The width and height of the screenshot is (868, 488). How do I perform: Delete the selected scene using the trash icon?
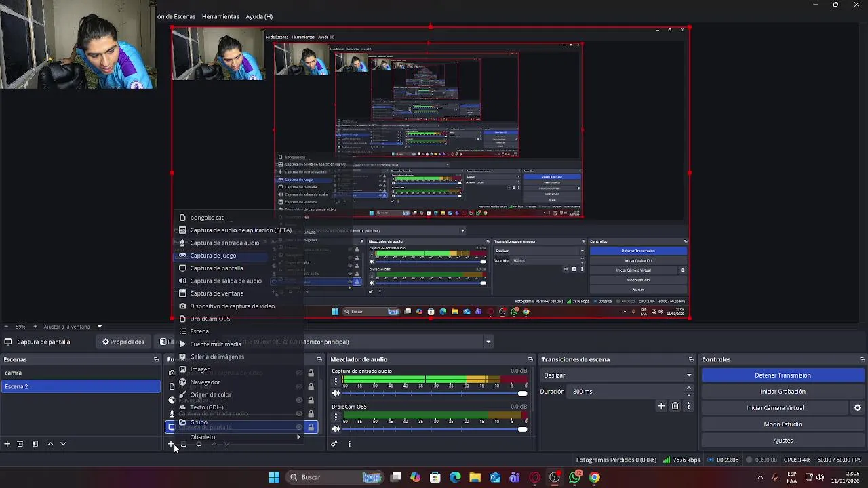20,444
